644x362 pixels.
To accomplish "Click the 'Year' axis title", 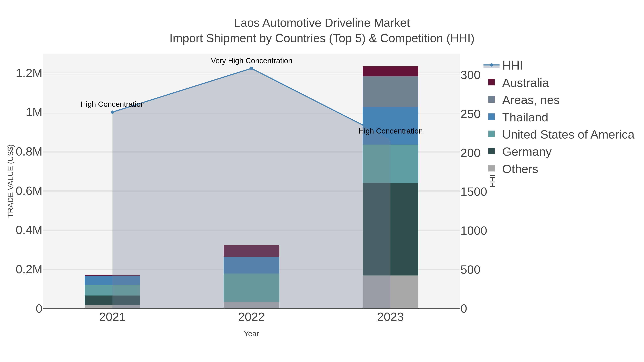I will (x=252, y=334).
